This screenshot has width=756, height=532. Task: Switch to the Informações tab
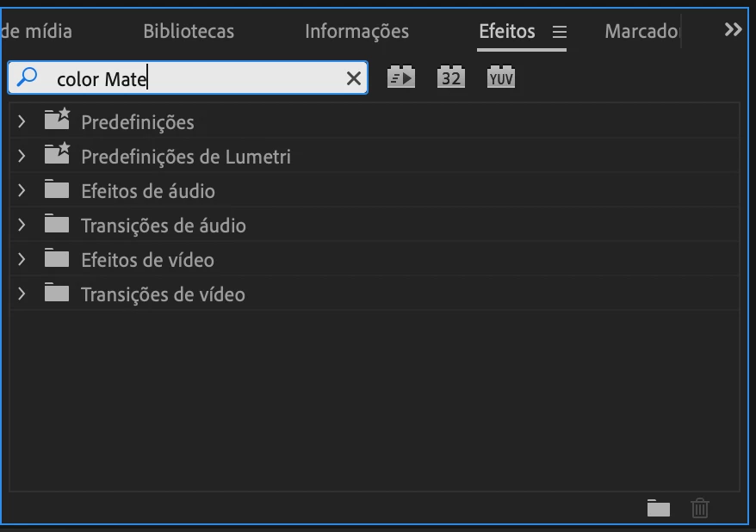[356, 31]
